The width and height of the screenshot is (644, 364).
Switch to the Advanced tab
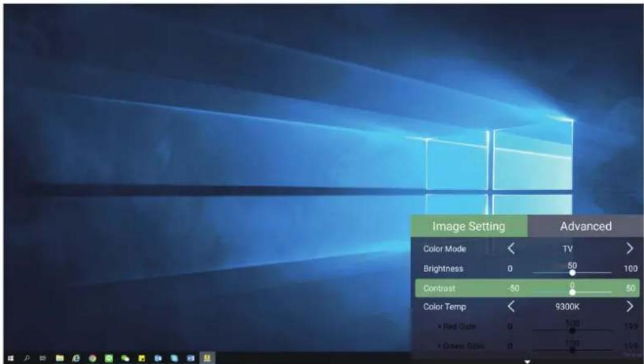(586, 226)
